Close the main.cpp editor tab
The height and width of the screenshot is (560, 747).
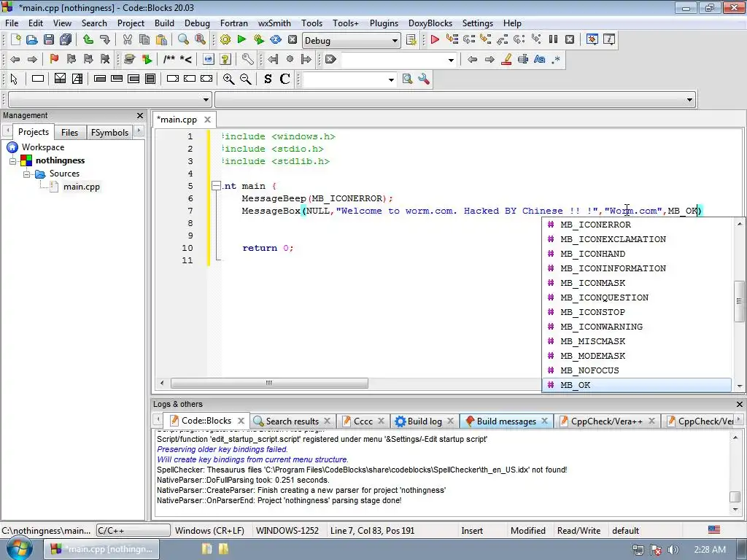click(x=207, y=120)
